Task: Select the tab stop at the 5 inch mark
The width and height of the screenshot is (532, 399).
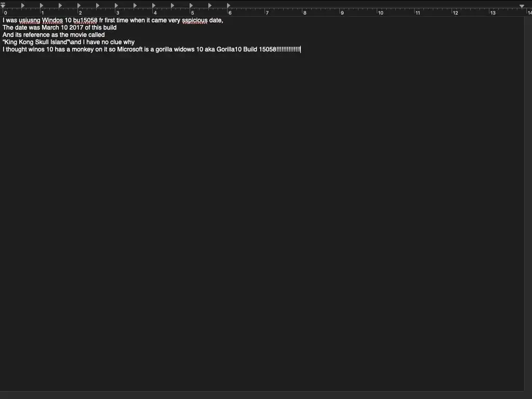Action: pos(191,5)
